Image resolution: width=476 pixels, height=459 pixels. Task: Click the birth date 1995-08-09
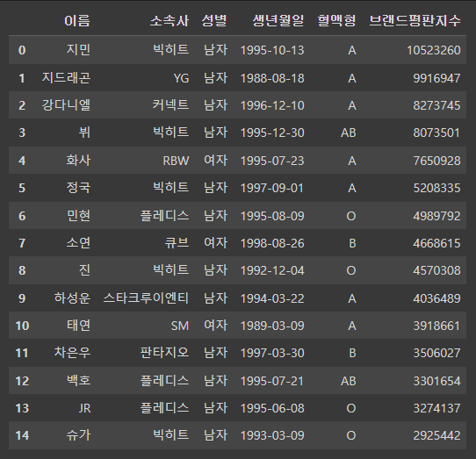pyautogui.click(x=272, y=216)
